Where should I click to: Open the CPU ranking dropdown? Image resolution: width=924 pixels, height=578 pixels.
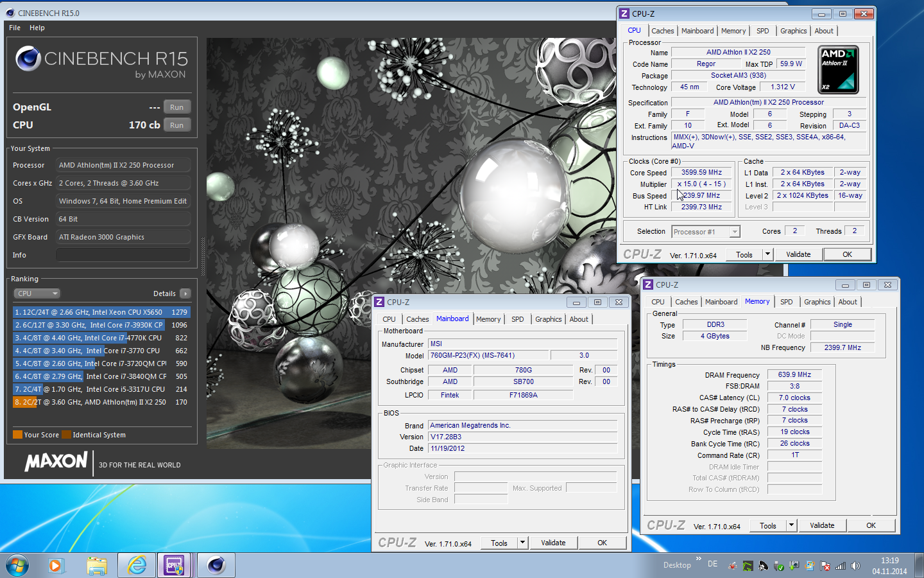pos(37,293)
